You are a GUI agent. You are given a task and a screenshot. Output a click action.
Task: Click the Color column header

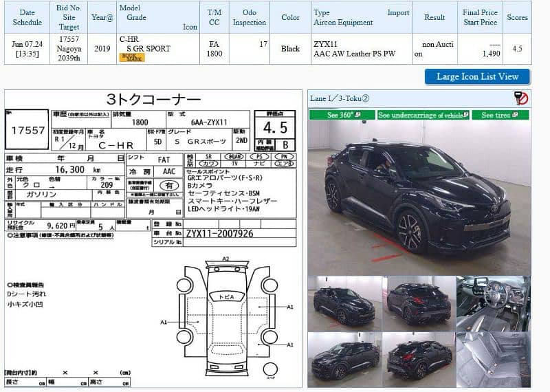click(x=290, y=17)
